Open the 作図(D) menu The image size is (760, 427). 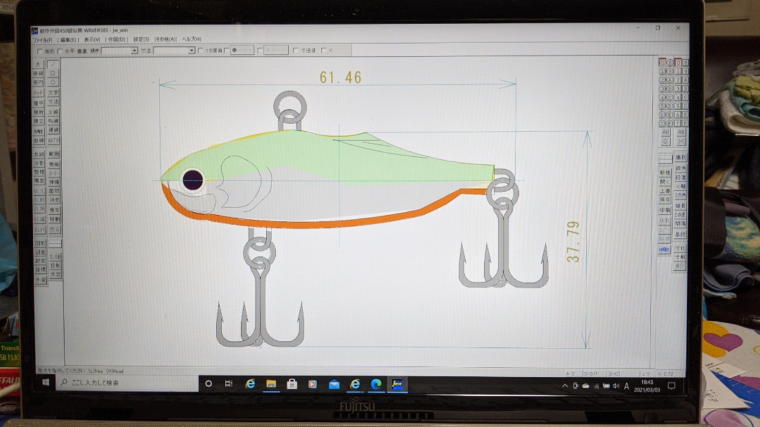point(116,39)
